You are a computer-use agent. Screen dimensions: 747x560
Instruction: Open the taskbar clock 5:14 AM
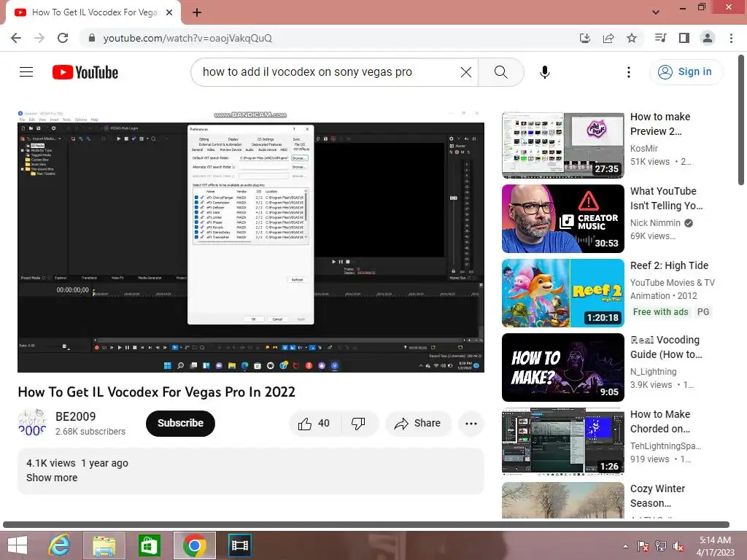[x=715, y=546]
